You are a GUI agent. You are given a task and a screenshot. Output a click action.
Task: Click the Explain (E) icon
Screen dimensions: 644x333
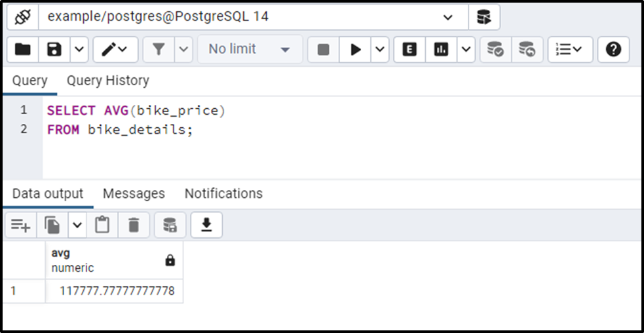(x=409, y=49)
